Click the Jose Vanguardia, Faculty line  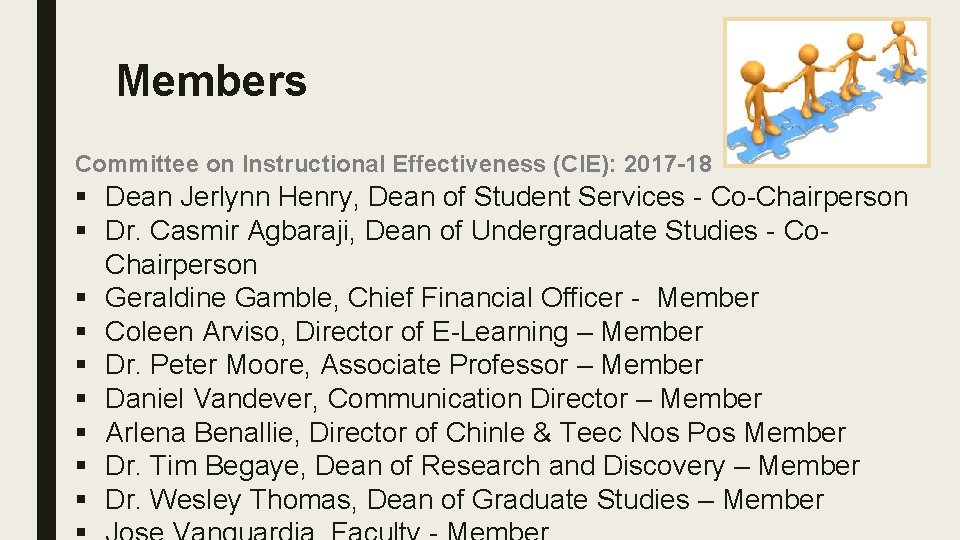click(327, 531)
